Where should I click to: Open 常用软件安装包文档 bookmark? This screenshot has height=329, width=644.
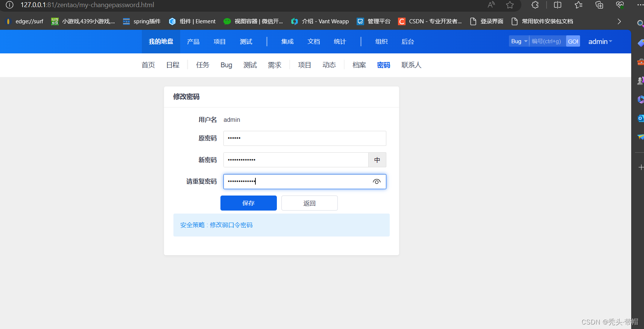[542, 21]
